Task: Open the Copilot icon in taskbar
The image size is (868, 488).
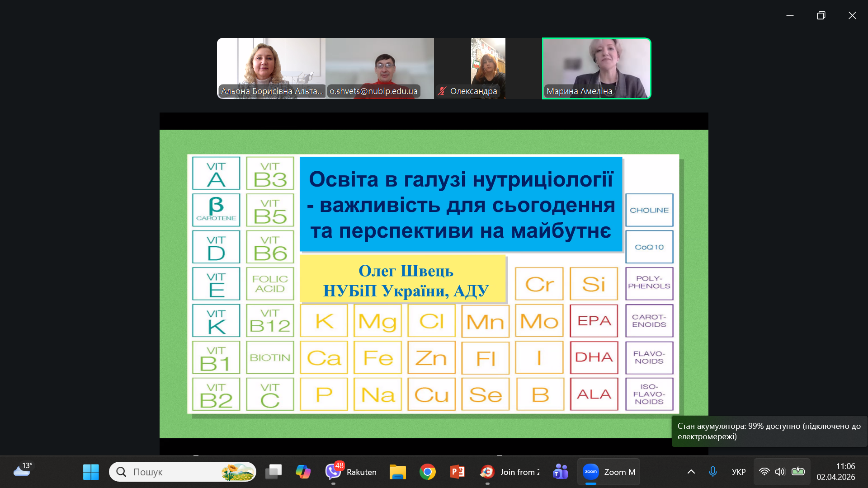Action: 303,472
